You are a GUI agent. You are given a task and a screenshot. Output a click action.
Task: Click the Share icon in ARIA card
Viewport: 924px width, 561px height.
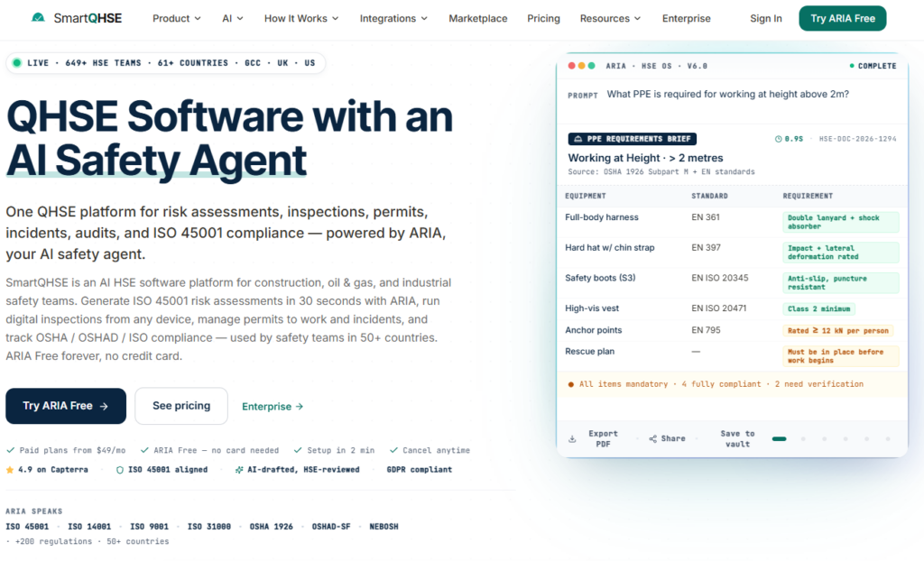tap(653, 439)
